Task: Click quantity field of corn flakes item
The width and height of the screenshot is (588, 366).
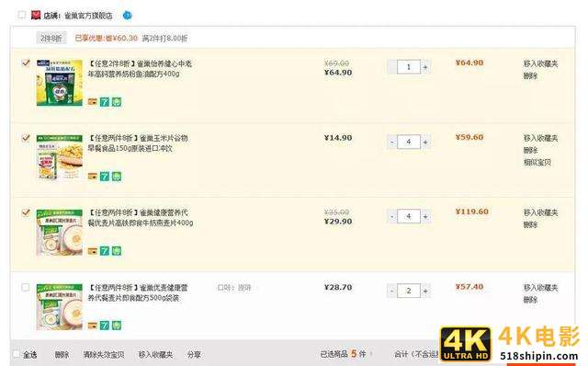Action: pyautogui.click(x=409, y=142)
